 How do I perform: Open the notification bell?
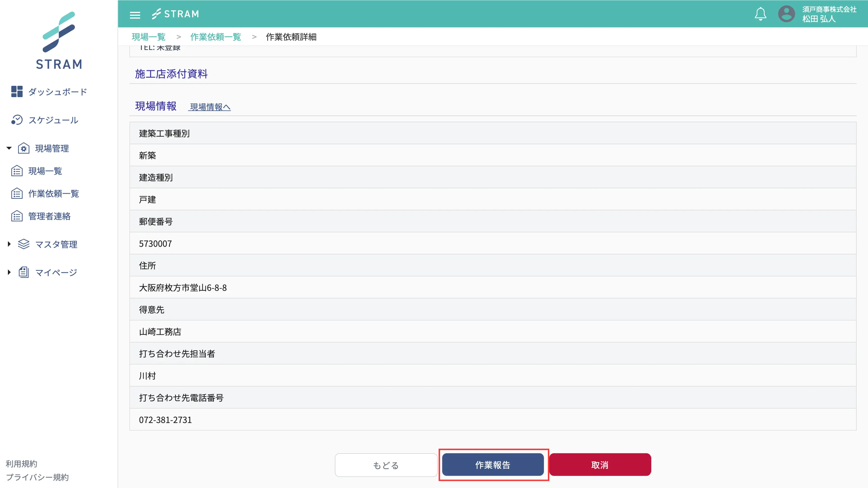tap(760, 14)
